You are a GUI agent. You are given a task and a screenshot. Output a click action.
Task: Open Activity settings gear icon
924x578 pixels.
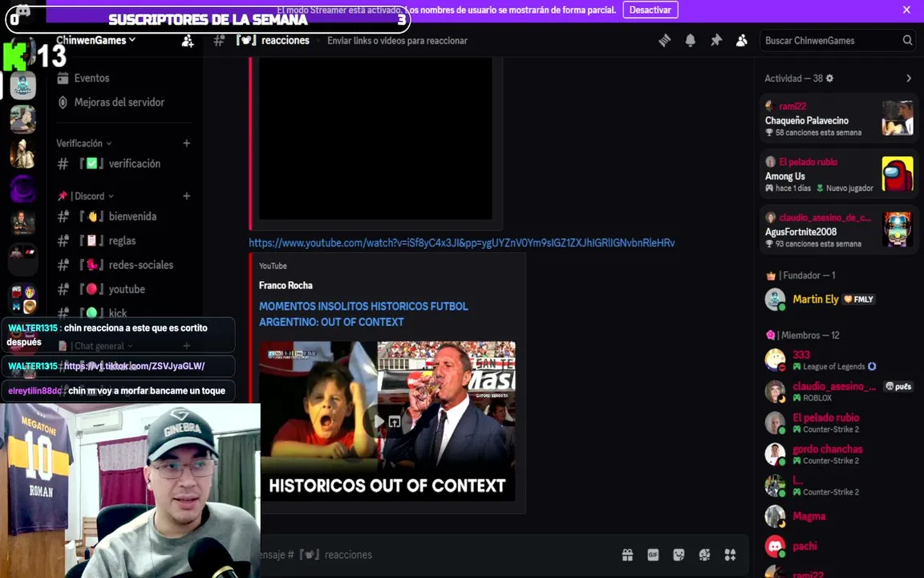tap(829, 78)
